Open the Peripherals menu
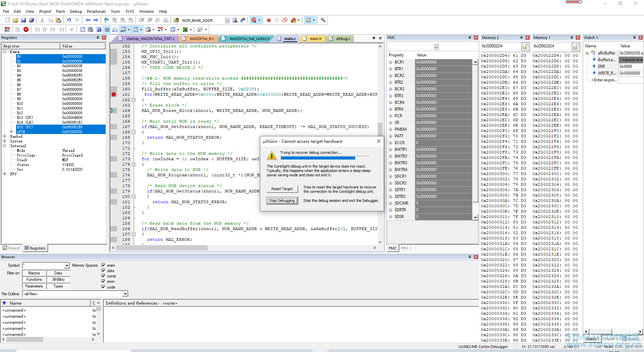The width and height of the screenshot is (644, 352). tap(96, 11)
